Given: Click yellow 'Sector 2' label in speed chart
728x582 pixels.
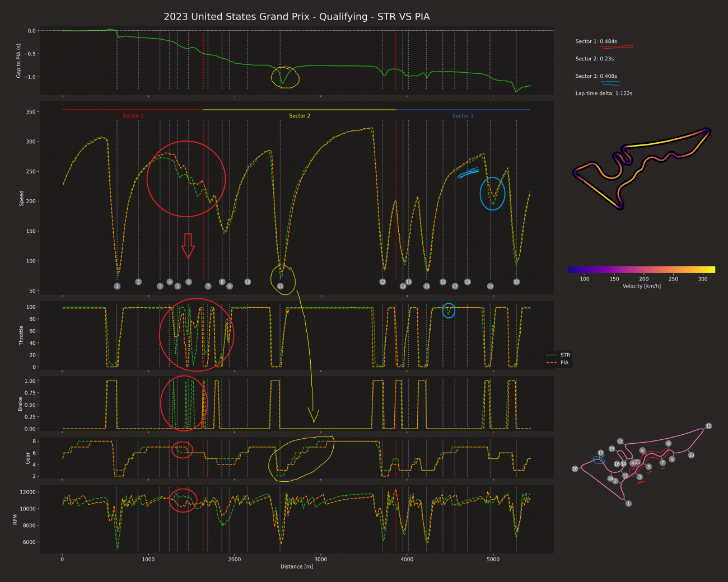Looking at the screenshot, I should [300, 116].
